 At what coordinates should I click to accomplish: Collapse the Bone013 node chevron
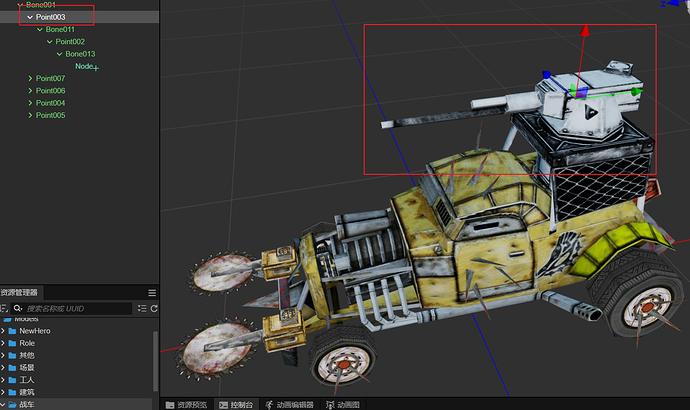59,54
